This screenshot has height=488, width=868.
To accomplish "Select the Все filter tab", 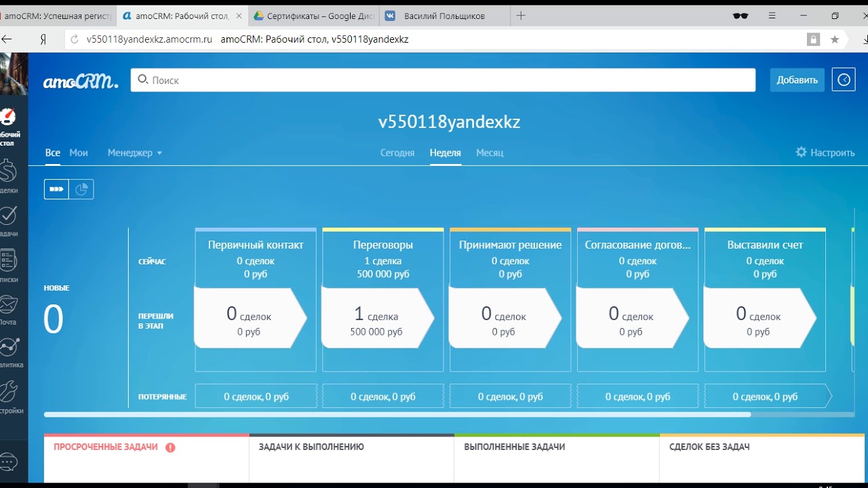I will pos(53,152).
